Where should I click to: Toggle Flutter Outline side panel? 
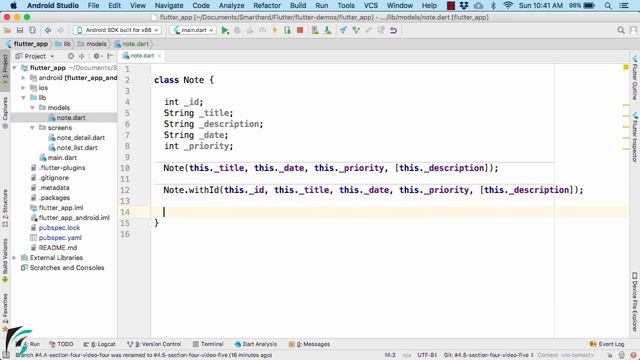(x=635, y=79)
